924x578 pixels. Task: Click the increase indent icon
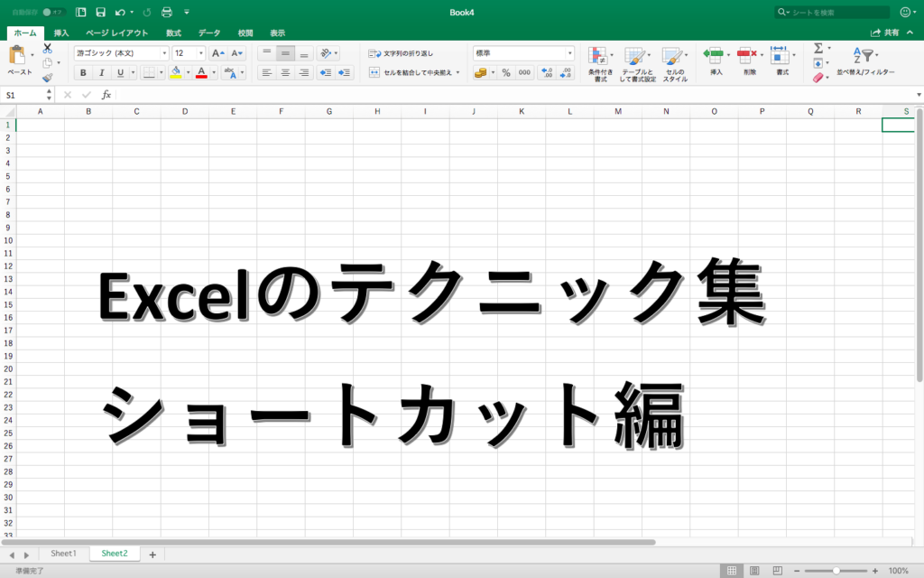pos(344,72)
